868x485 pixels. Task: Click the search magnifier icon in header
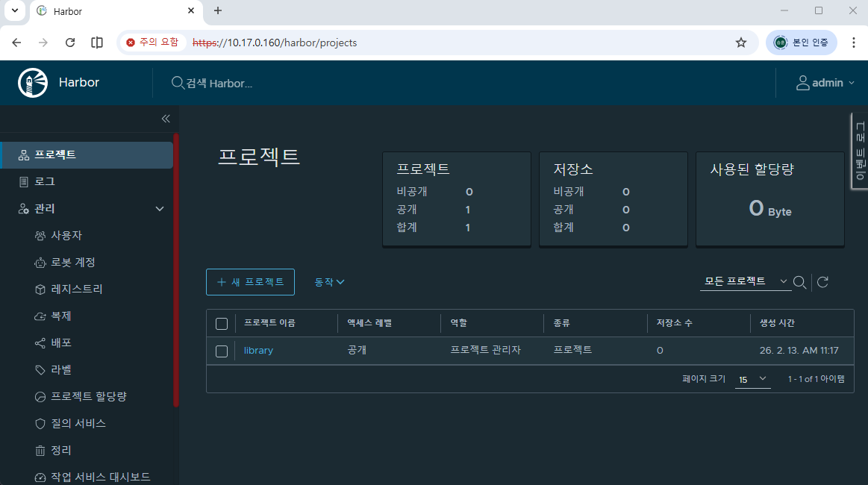tap(177, 83)
